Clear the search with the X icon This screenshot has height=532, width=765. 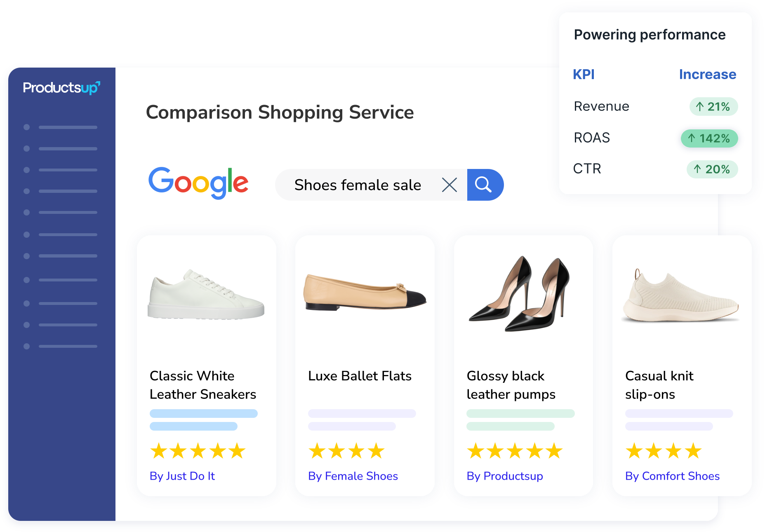click(x=450, y=185)
